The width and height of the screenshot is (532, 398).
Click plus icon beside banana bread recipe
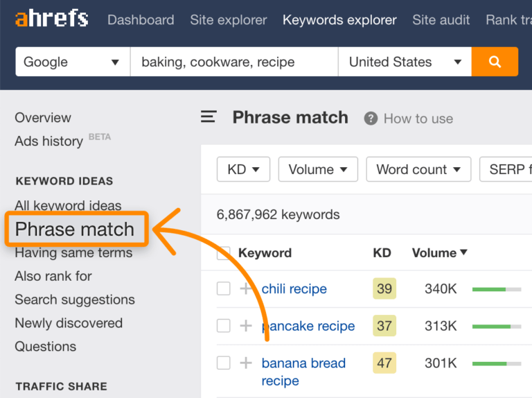[x=246, y=363]
